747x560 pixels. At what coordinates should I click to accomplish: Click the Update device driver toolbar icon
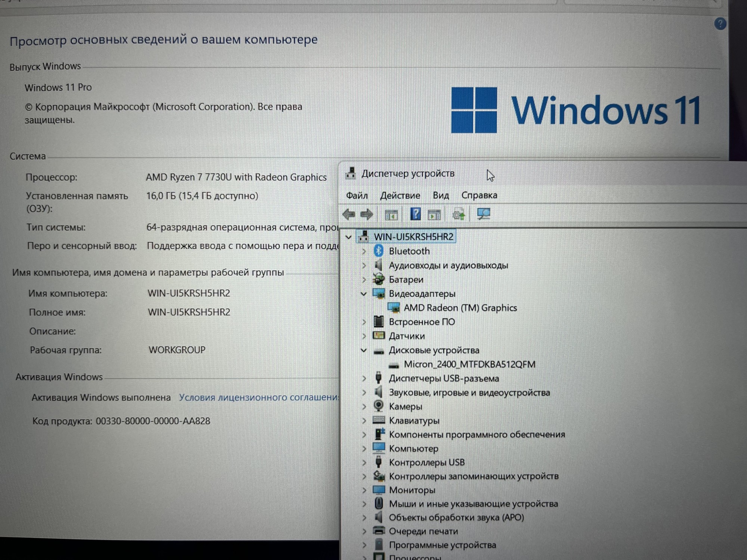pos(459,215)
